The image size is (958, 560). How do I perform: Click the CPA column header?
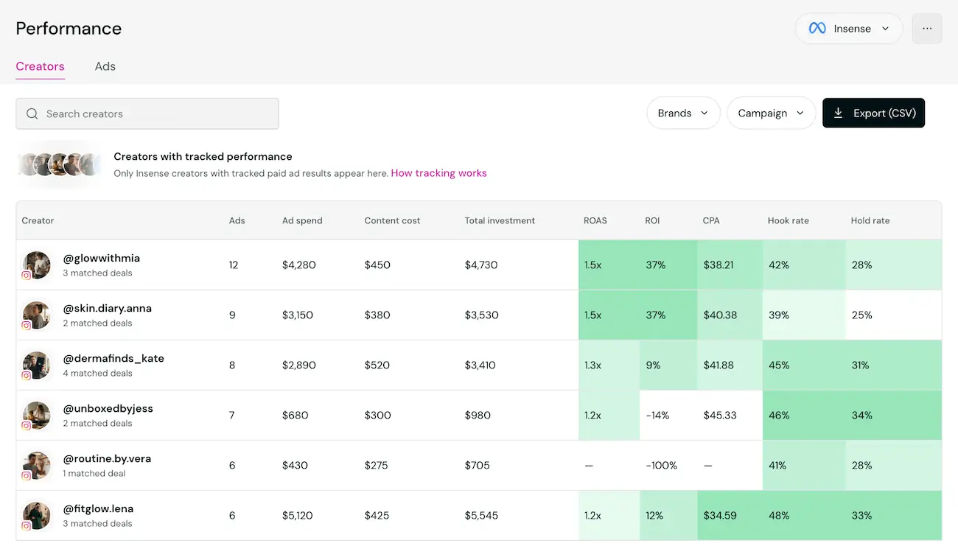click(x=711, y=220)
